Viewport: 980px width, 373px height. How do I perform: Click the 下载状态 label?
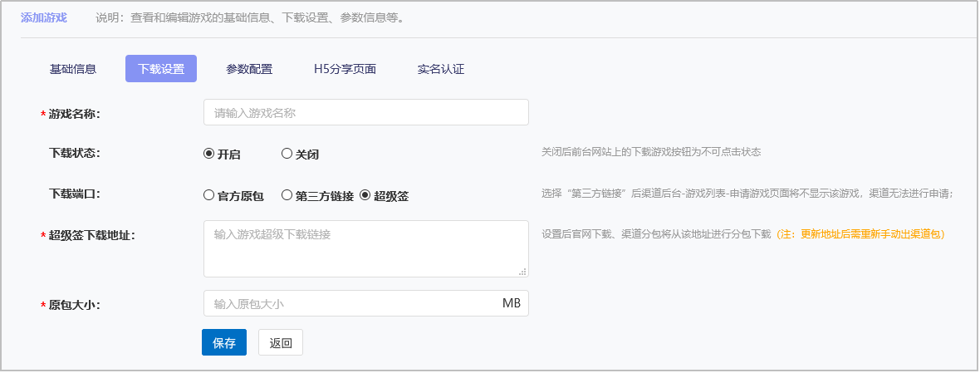pos(75,153)
